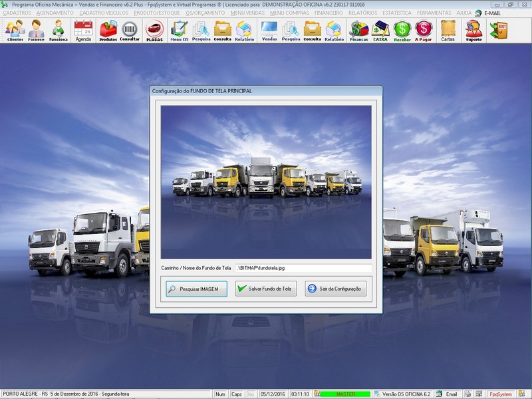This screenshot has height=399, width=532.
Task: Click Pesquisa icon next to Vendas
Action: pos(291,30)
